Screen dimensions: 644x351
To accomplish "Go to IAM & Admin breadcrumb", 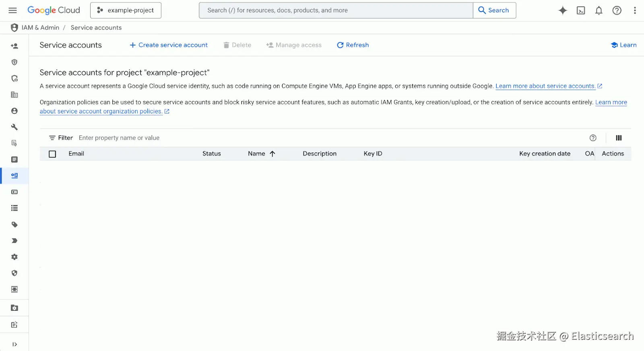I will [x=40, y=28].
